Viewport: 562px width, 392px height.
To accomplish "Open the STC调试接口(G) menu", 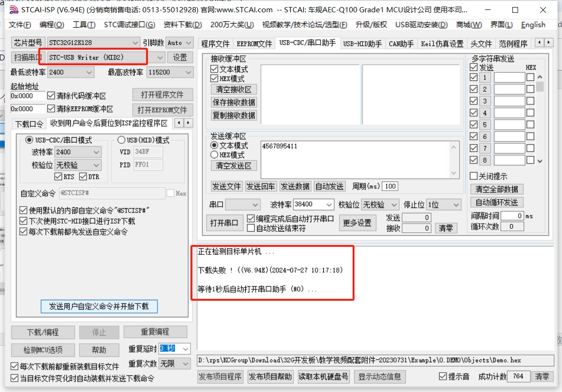I will [130, 25].
